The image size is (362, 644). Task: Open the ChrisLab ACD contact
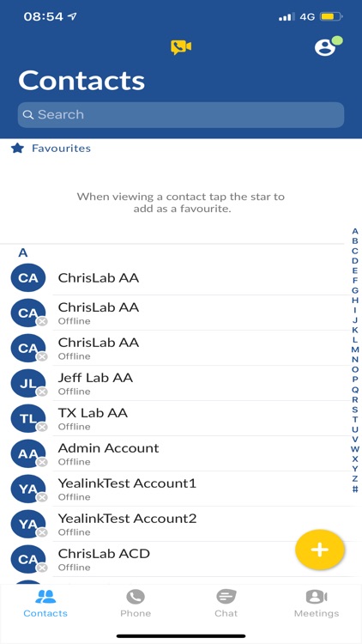(181, 559)
